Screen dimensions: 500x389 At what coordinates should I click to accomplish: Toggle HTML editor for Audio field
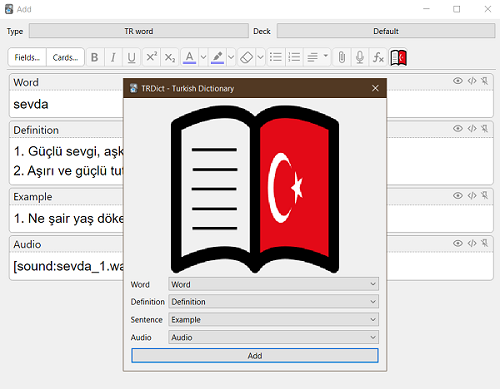coord(472,243)
